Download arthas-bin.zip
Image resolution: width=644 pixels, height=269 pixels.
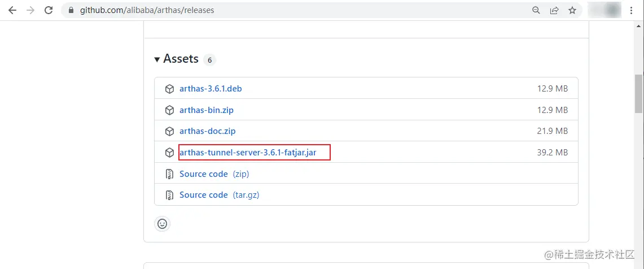pyautogui.click(x=207, y=110)
